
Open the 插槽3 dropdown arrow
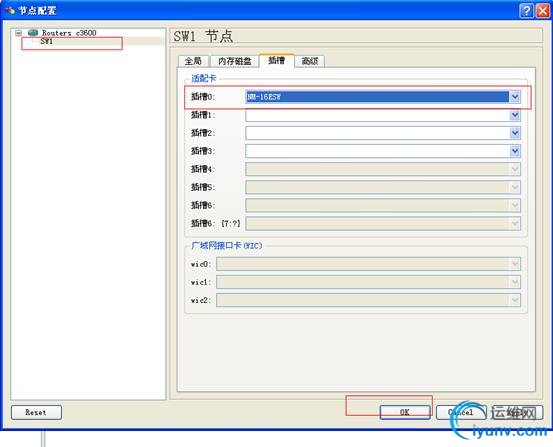pos(515,151)
